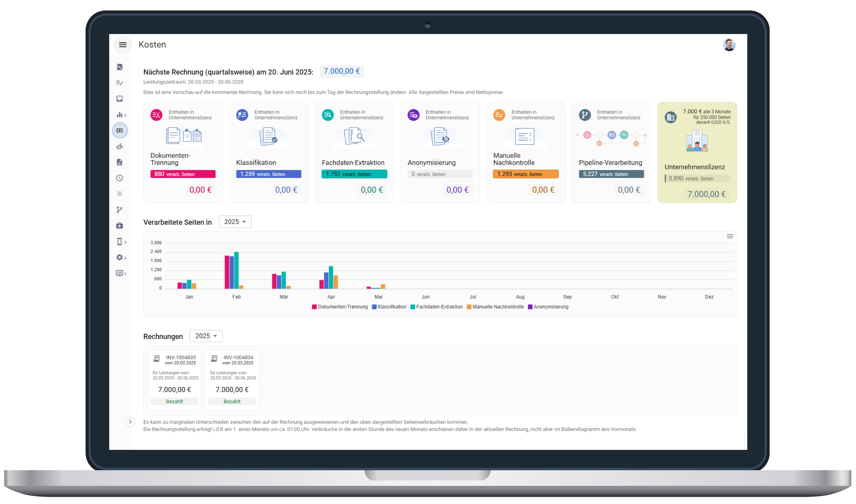856x504 pixels.
Task: Click Bezahlt status on INV-1004834
Action: [x=232, y=401]
